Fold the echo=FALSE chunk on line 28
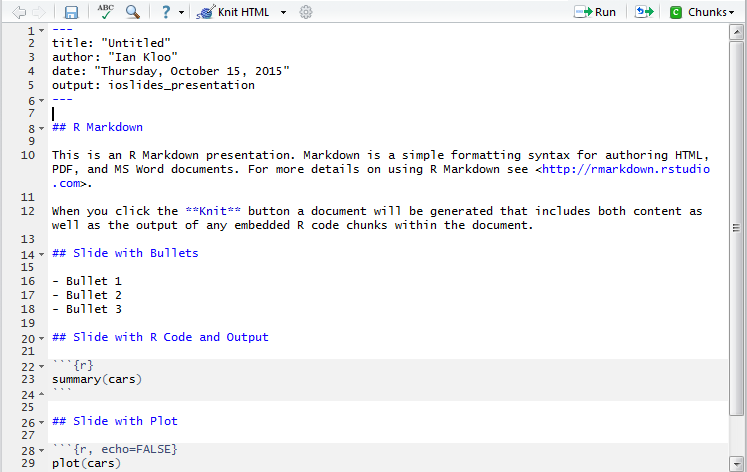The image size is (747, 472). pos(41,451)
